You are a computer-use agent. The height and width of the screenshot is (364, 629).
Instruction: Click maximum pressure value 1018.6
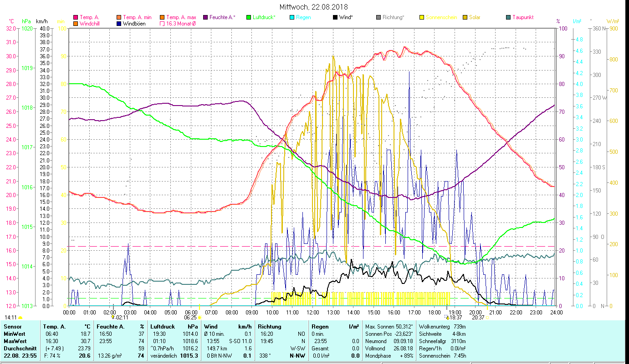(x=191, y=341)
